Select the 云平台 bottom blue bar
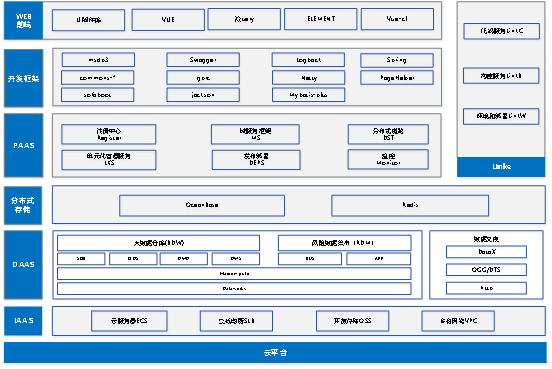Screen dimensions: 552x369 coord(275,352)
